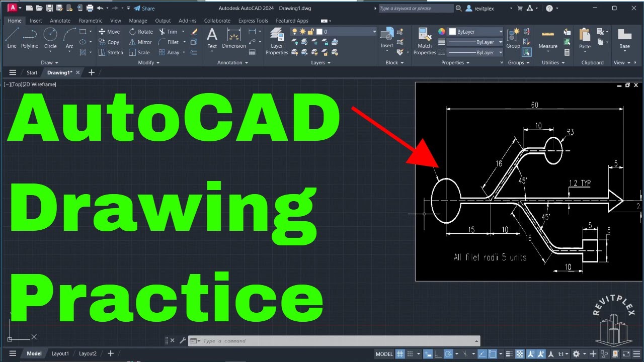This screenshot has height=362, width=644.
Task: Click the Stretch tool
Action: (x=110, y=52)
